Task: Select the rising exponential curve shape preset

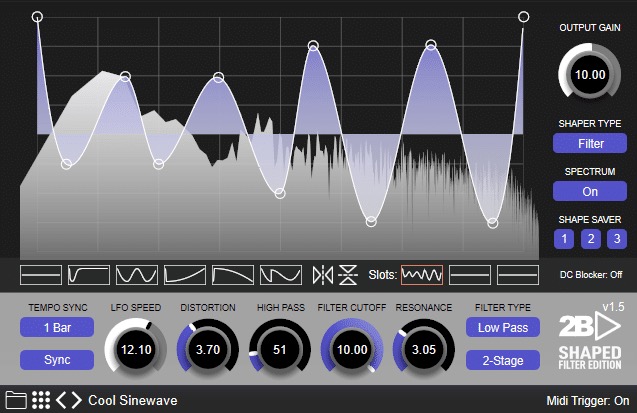Action: click(x=185, y=275)
